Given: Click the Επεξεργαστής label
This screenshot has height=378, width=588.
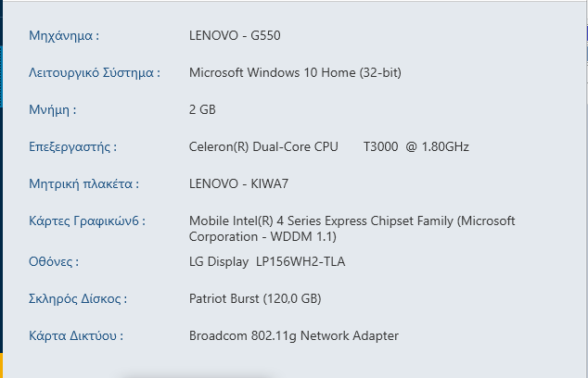Looking at the screenshot, I should (x=73, y=146).
